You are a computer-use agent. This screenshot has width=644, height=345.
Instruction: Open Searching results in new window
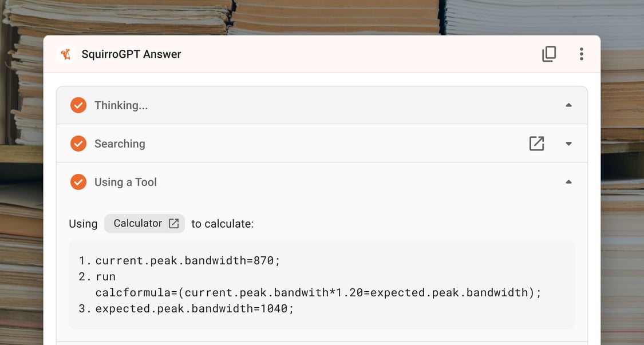pyautogui.click(x=536, y=144)
